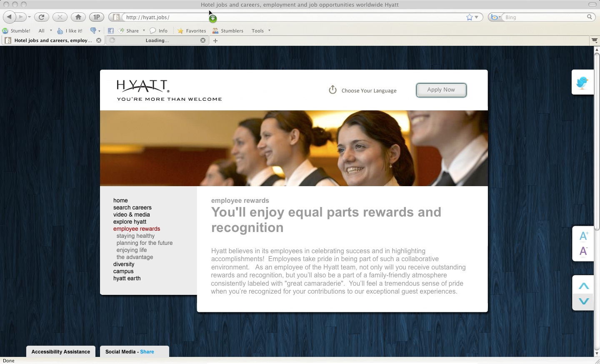Open the Stumblers people button

[228, 30]
